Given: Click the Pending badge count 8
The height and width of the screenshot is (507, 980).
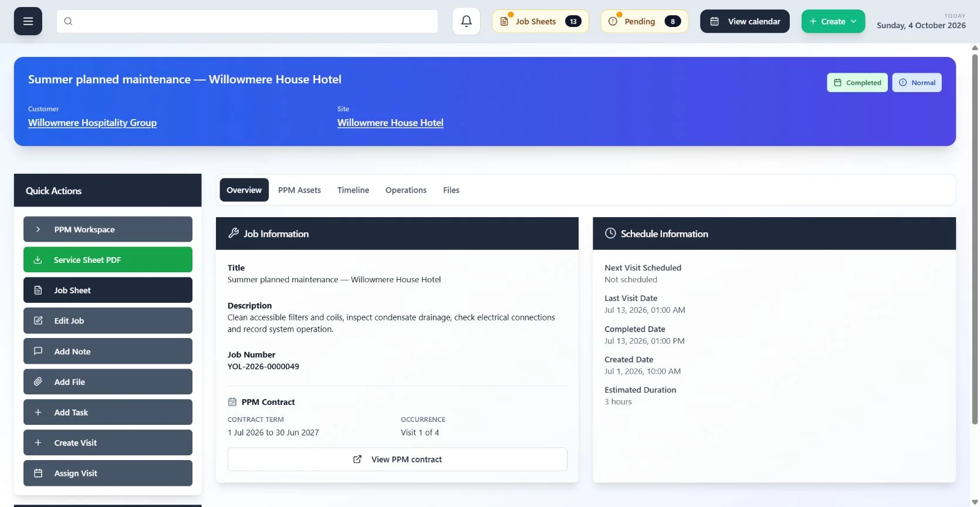Looking at the screenshot, I should (673, 21).
